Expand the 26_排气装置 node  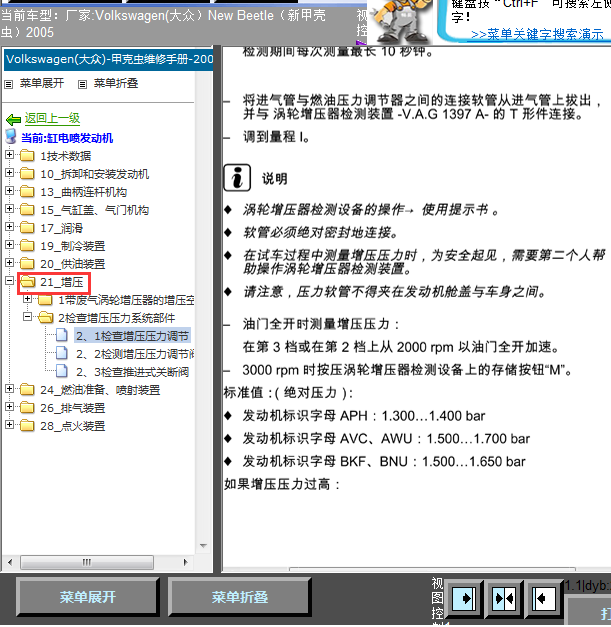tap(9, 407)
